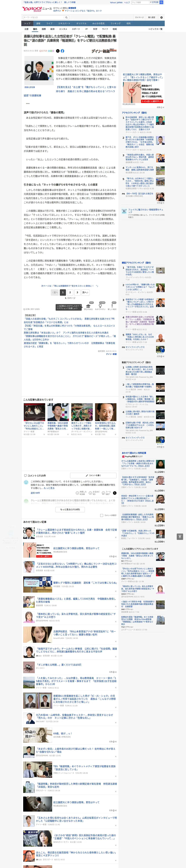Click the Daily Shincho publisher logo

coord(104,51)
